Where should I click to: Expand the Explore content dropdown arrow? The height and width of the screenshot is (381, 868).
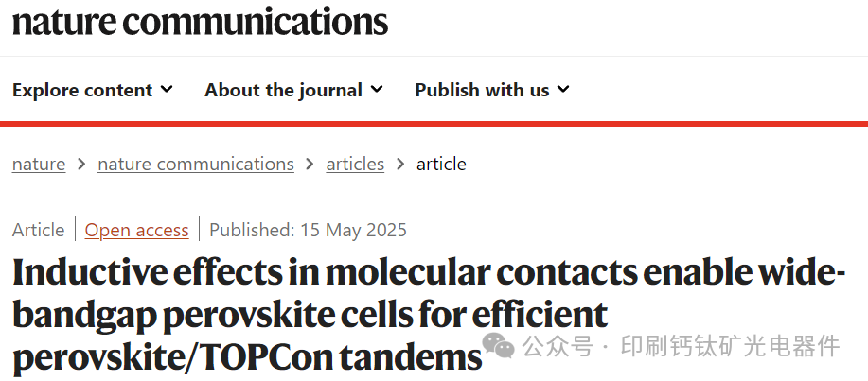(x=168, y=90)
